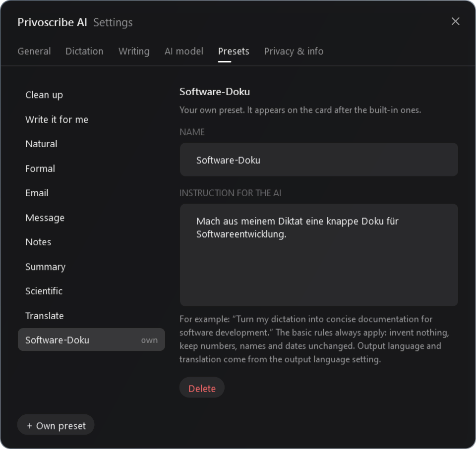Select the Software-Doku own preset row
This screenshot has height=449, width=476.
coord(91,339)
